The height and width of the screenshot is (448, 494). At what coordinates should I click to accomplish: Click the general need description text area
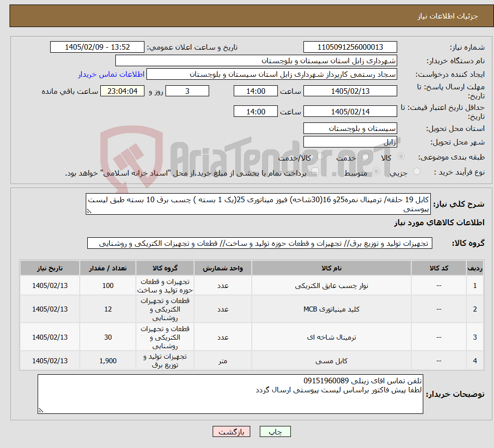click(258, 204)
